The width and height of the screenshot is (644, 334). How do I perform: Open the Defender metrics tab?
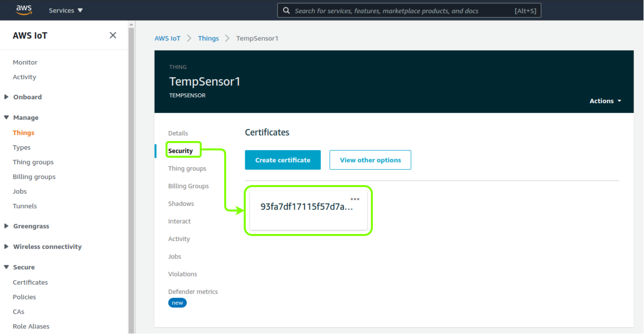(x=193, y=292)
